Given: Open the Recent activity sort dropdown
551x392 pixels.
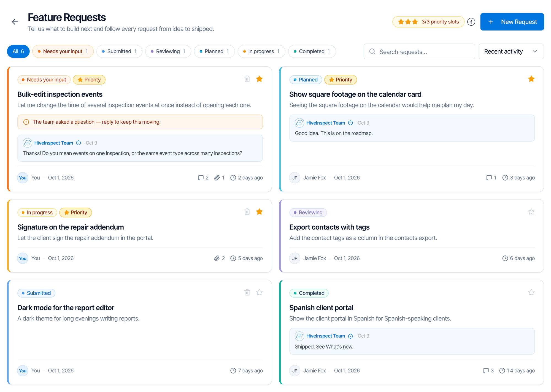Looking at the screenshot, I should click(511, 51).
